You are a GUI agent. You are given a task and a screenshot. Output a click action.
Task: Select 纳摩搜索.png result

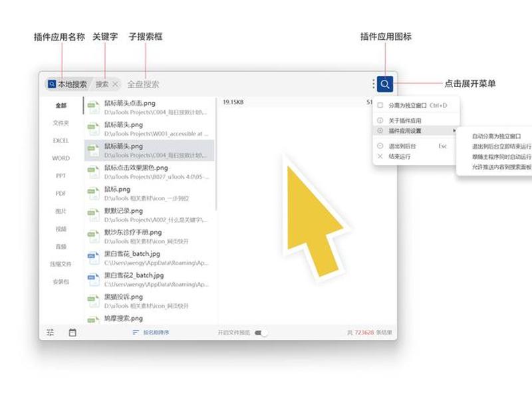click(149, 319)
